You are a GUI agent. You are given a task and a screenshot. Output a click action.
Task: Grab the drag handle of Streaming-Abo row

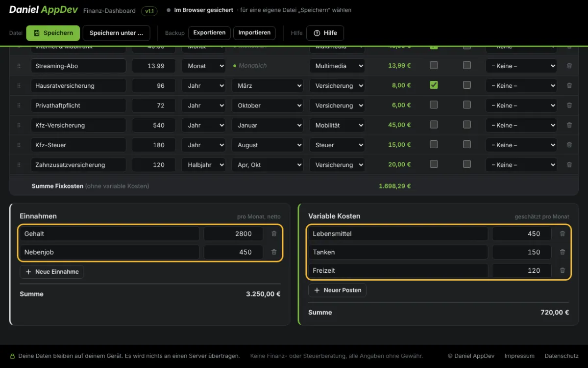tap(19, 66)
